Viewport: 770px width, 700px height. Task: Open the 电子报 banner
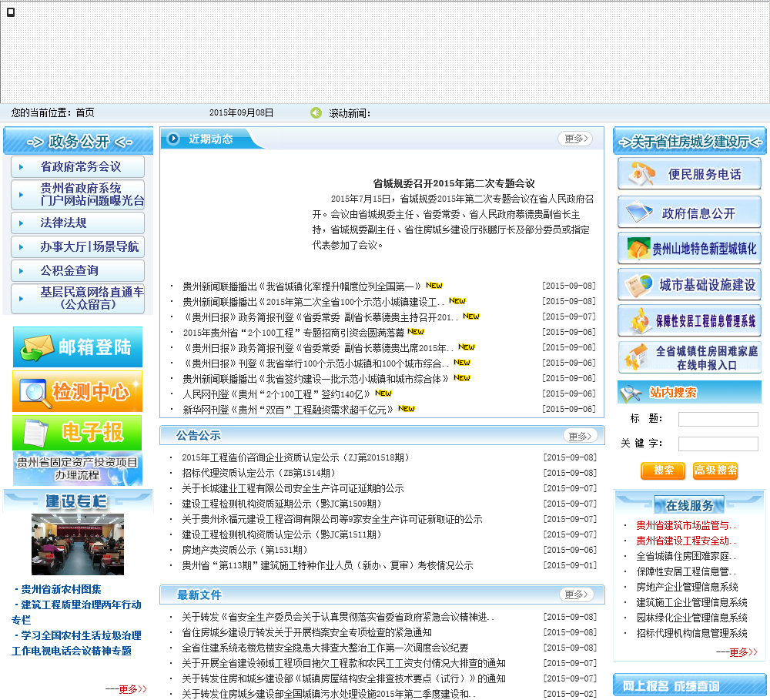coord(77,433)
